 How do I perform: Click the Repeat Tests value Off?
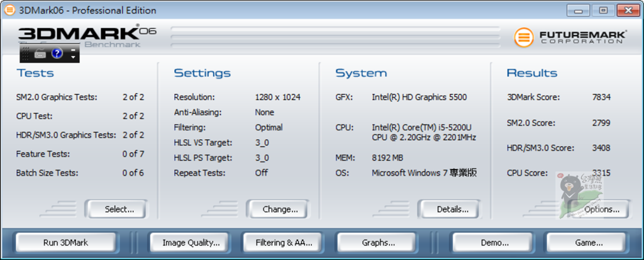click(x=262, y=172)
